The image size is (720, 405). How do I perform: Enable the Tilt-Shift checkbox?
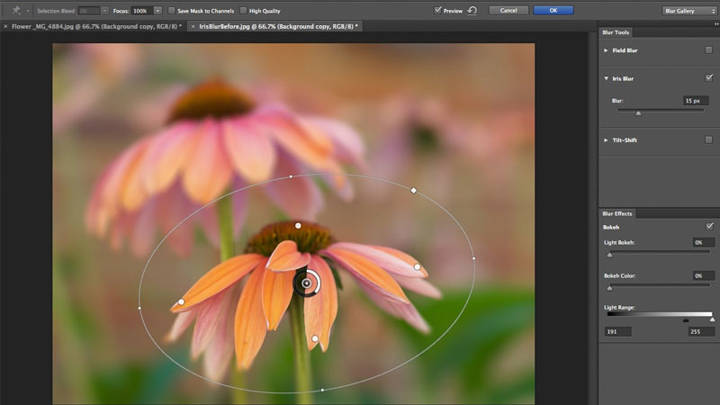[709, 140]
